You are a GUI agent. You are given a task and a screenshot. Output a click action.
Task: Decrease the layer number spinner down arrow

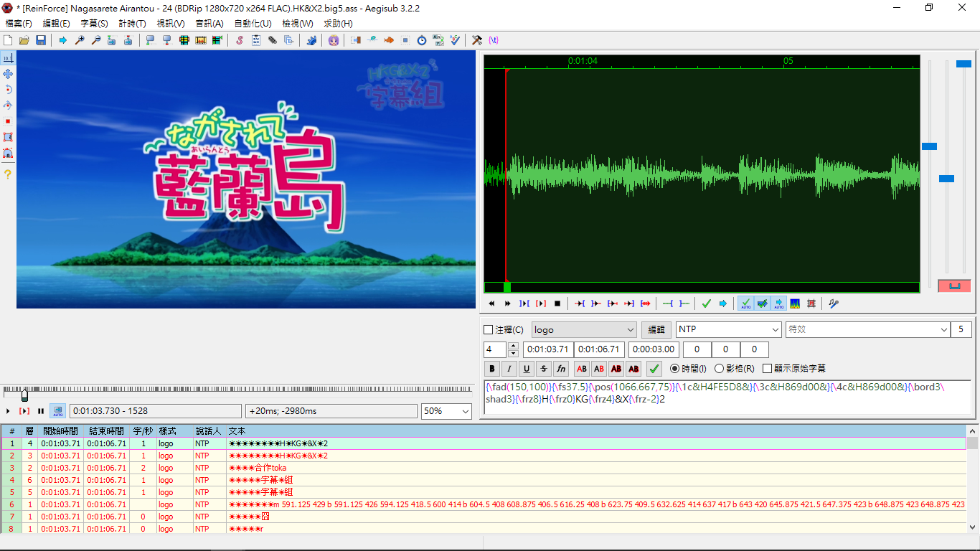pyautogui.click(x=513, y=354)
